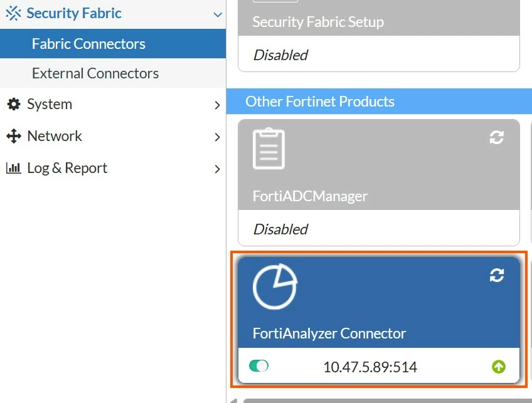Open External Connectors menu item

click(113, 73)
